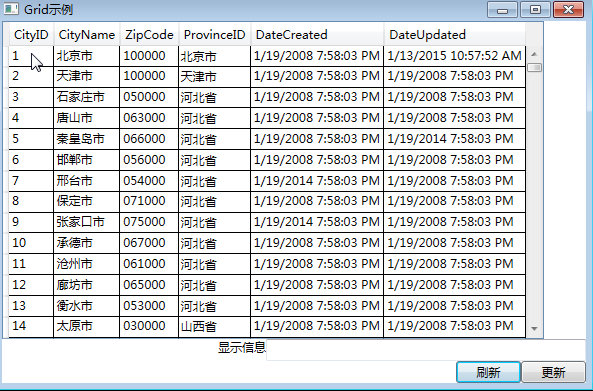The image size is (593, 391).
Task: Sort by the CityName column header
Action: tap(87, 35)
